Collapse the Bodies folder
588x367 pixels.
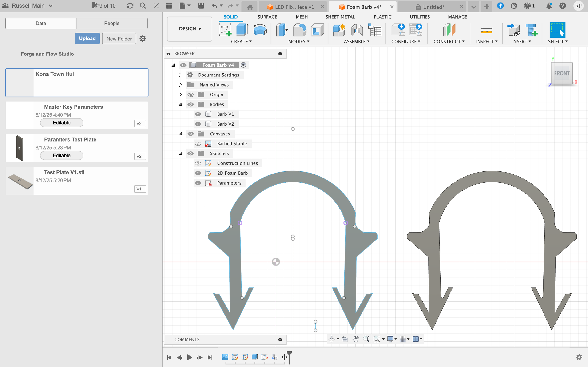point(180,104)
